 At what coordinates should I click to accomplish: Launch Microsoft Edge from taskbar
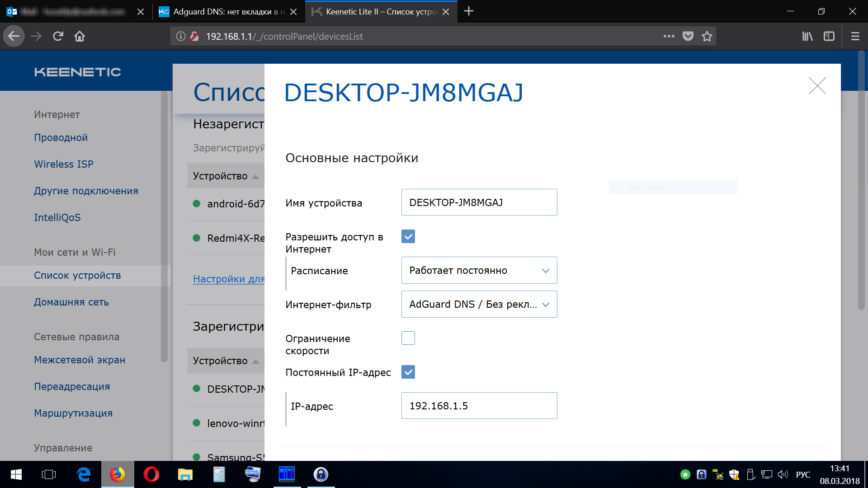[x=84, y=474]
